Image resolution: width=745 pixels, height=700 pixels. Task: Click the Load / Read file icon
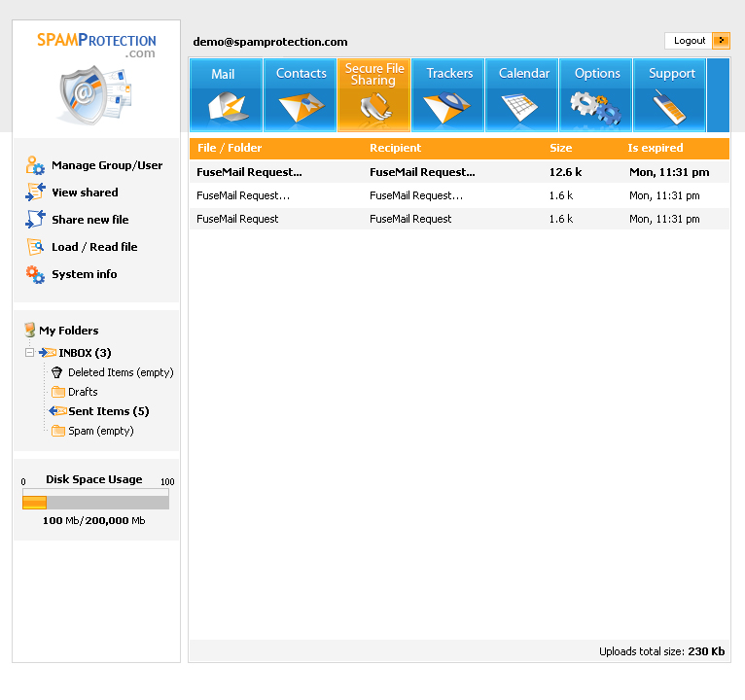click(35, 247)
